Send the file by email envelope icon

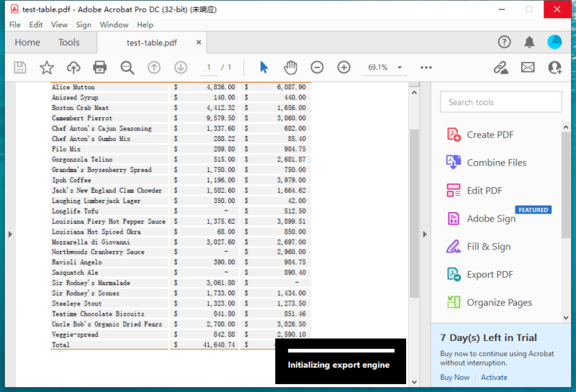[x=528, y=68]
